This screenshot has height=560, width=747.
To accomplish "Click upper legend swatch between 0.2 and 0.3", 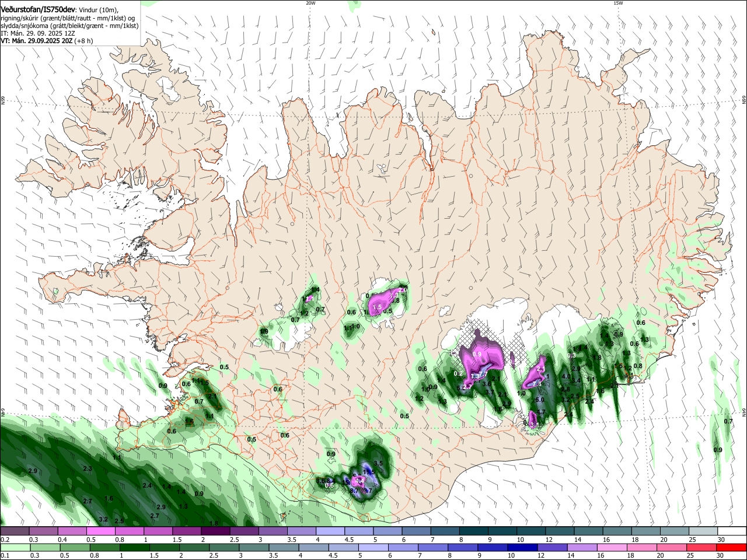I will click(15, 531).
